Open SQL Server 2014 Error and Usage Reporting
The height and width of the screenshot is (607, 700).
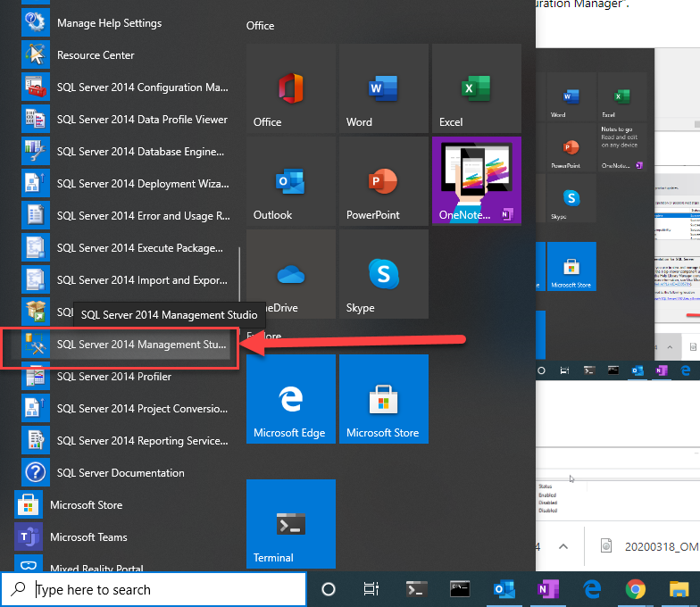[125, 216]
